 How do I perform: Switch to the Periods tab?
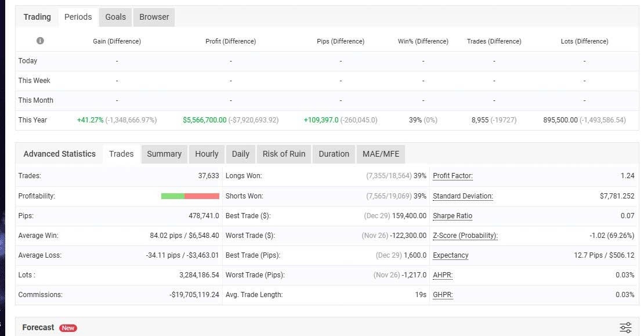(x=78, y=17)
